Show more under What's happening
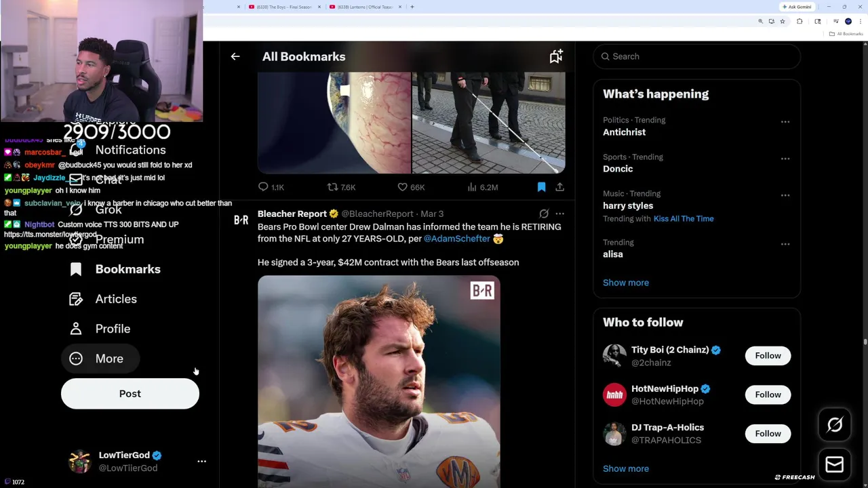The image size is (868, 488). point(626,283)
